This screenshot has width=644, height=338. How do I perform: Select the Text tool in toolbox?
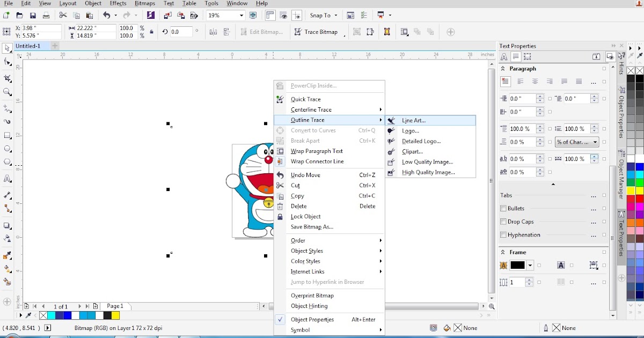click(x=7, y=179)
